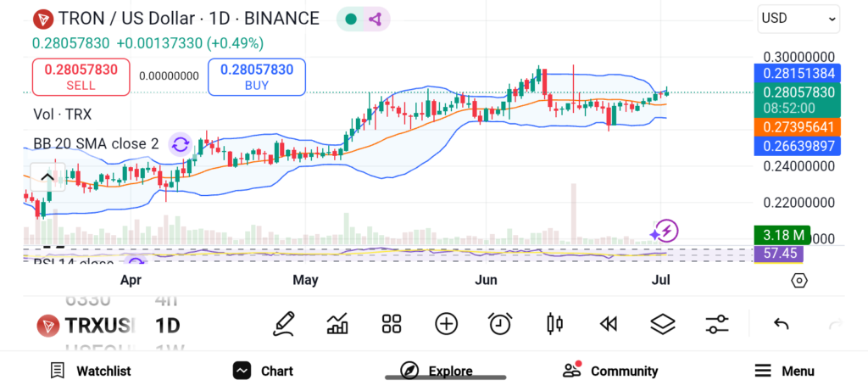868x391 pixels.
Task: Open the Explore tab
Action: click(x=437, y=371)
